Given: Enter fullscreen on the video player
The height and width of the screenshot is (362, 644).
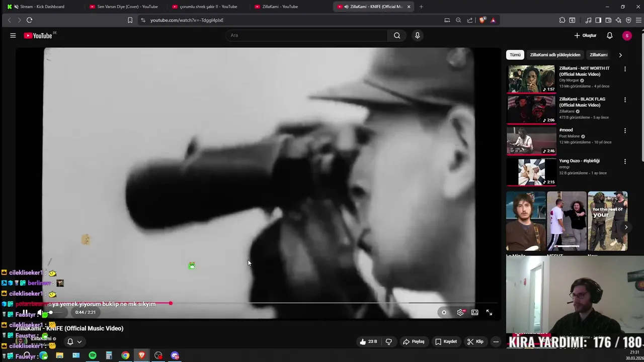Looking at the screenshot, I should pyautogui.click(x=489, y=312).
